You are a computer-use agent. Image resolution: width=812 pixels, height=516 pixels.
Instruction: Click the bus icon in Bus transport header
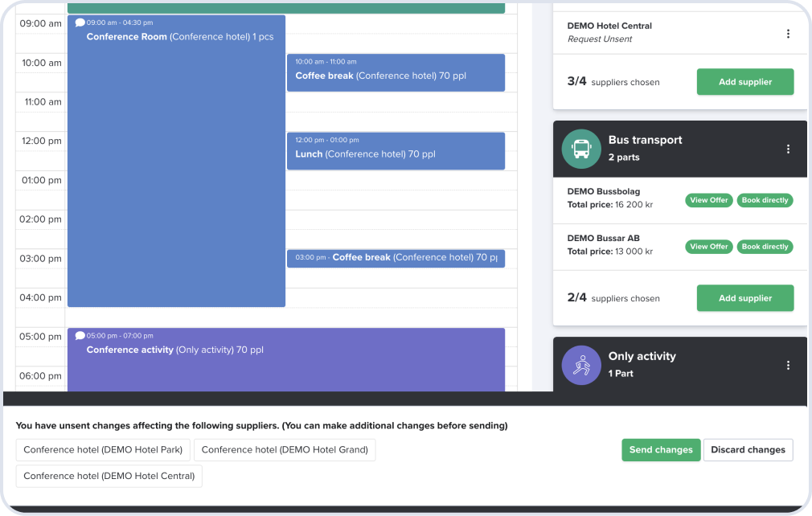[x=581, y=149]
